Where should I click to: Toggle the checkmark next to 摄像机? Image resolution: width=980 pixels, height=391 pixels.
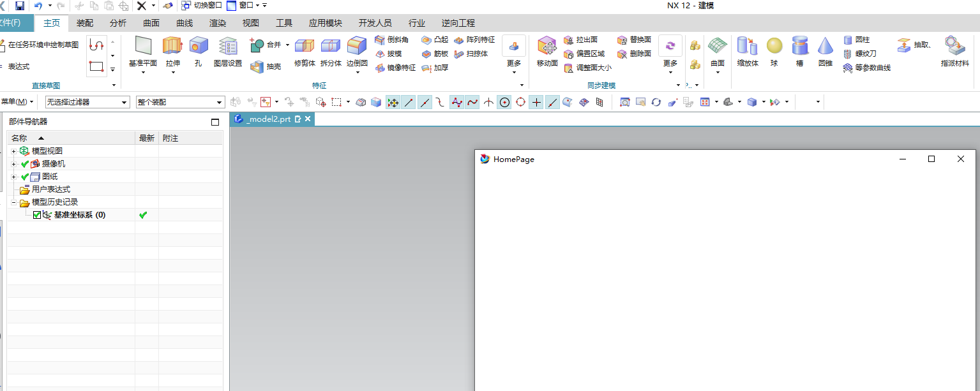click(24, 163)
